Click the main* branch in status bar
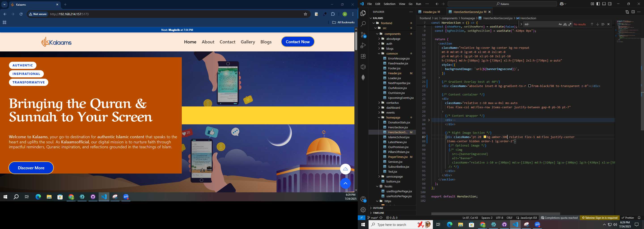The height and width of the screenshot is (229, 644). tap(372, 218)
